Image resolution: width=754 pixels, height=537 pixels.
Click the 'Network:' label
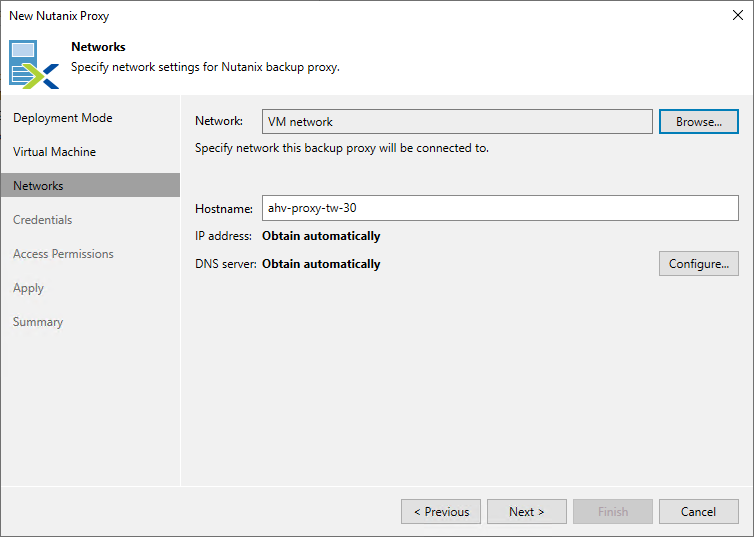coord(219,121)
